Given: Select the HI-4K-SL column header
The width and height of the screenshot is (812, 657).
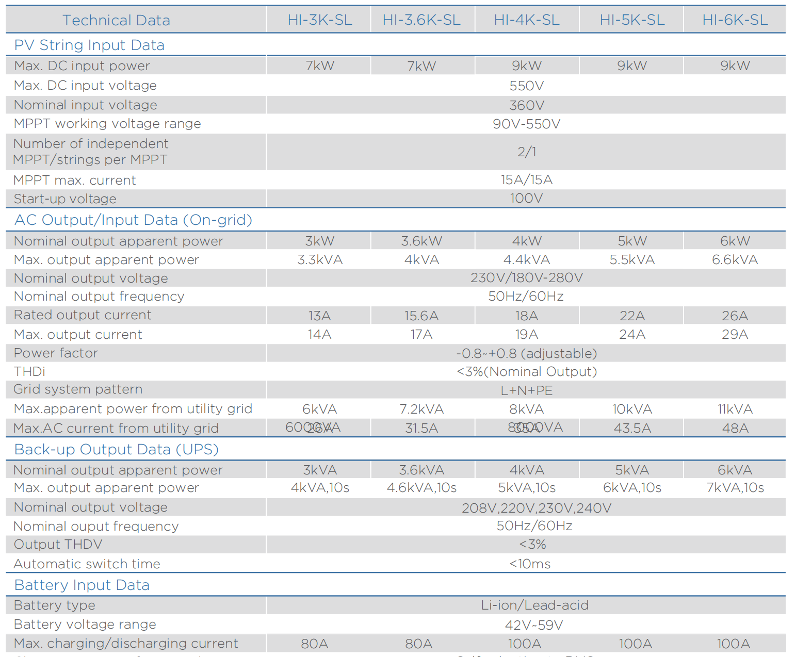Looking at the screenshot, I should pyautogui.click(x=527, y=20).
